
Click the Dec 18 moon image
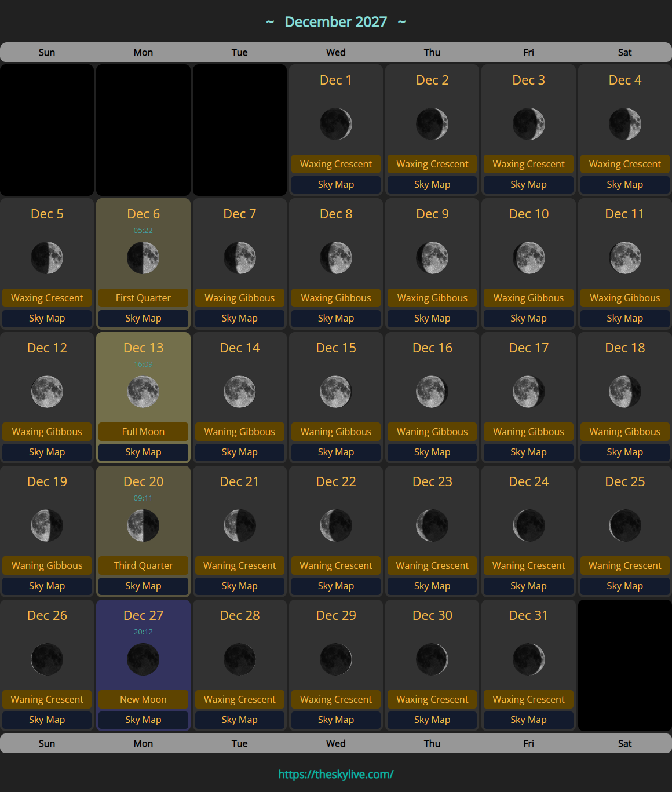point(625,392)
